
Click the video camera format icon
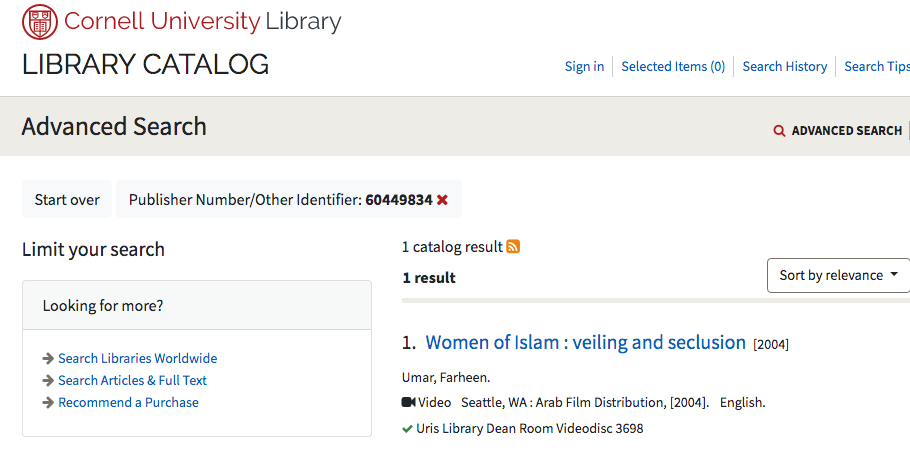click(x=409, y=402)
